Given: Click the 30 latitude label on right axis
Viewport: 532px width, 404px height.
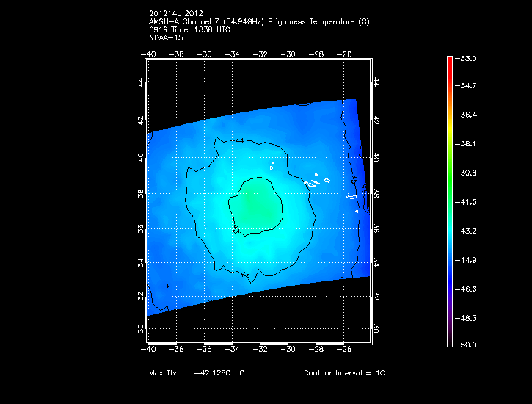Looking at the screenshot, I should pyautogui.click(x=376, y=328).
